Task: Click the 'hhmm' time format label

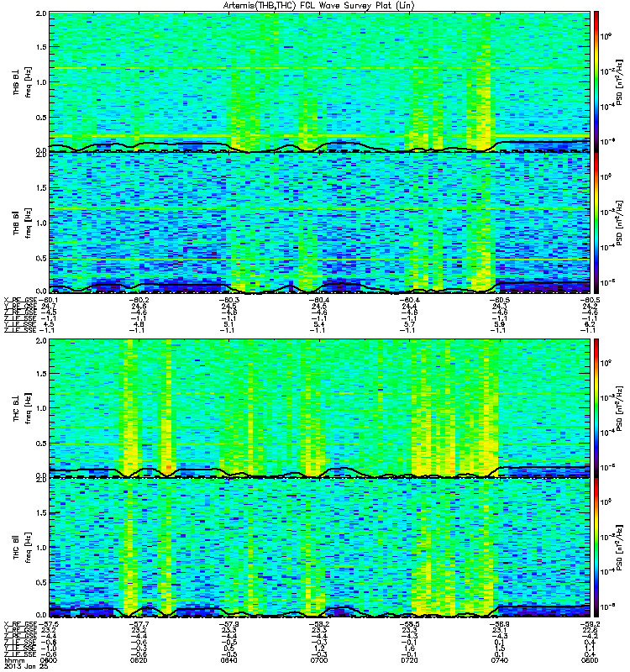Action: point(14,660)
